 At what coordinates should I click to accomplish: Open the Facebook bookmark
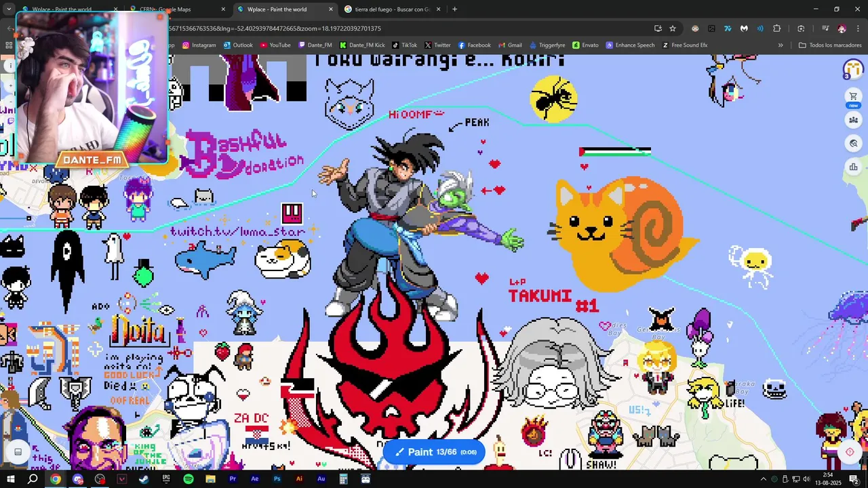pos(474,45)
